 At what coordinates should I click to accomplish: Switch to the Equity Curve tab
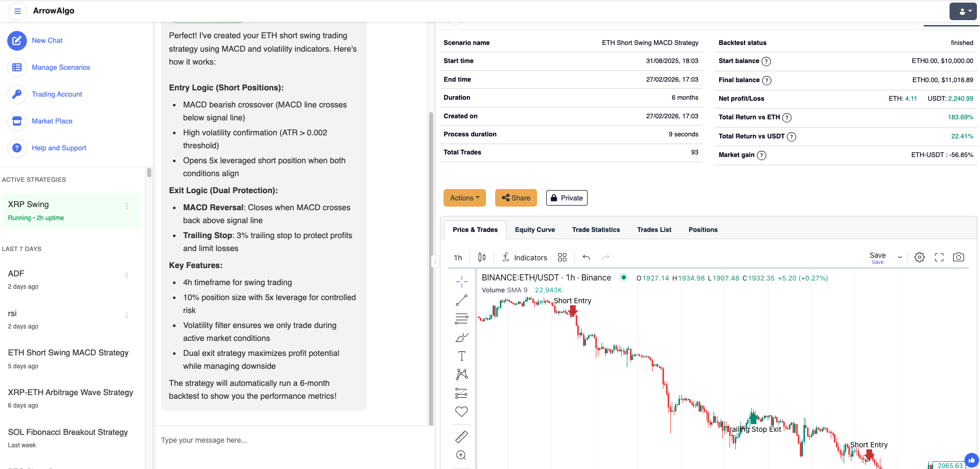tap(535, 229)
